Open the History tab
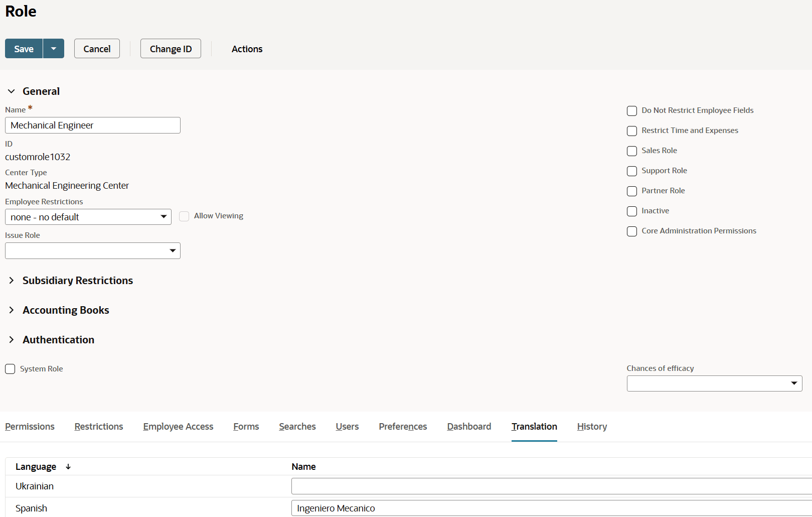Screen dimensions: 812x517 click(592, 426)
